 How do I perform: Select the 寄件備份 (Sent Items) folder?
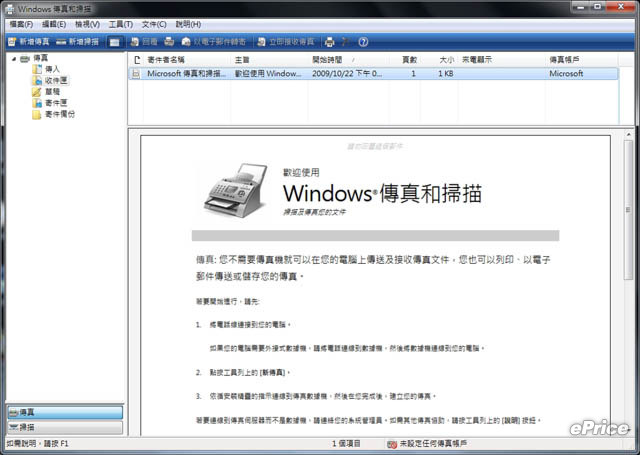60,114
